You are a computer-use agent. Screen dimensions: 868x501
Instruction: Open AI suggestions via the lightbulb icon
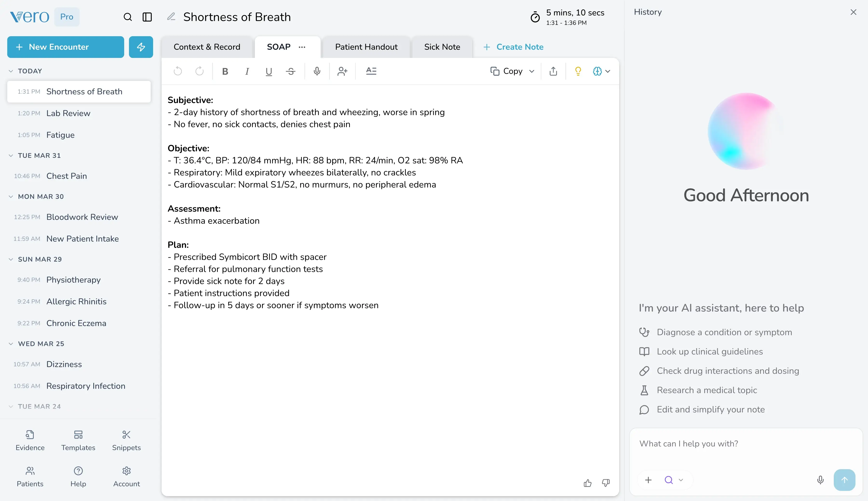coord(578,71)
